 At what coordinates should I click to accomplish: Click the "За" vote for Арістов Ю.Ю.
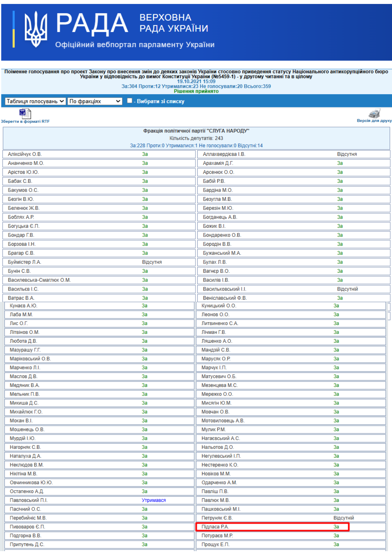(145, 172)
